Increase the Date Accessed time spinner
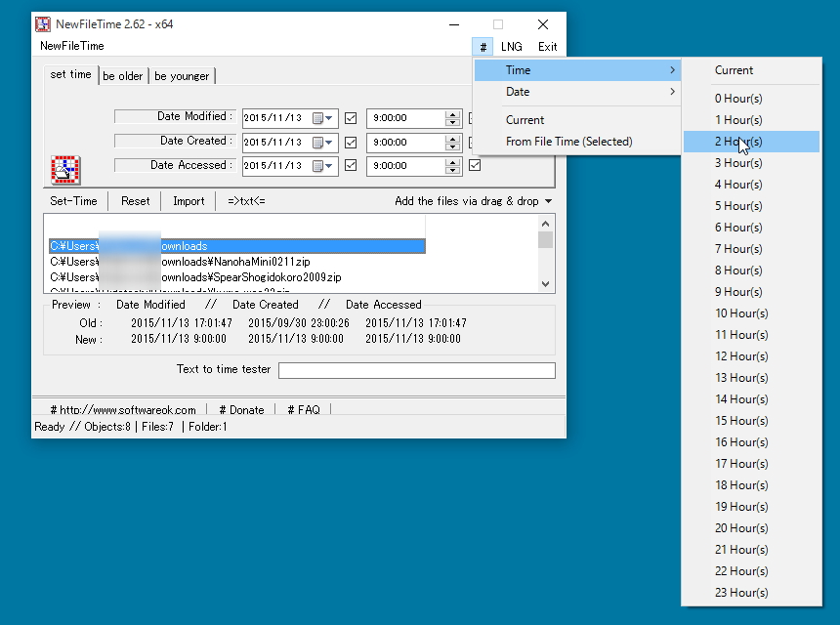Screen dimensions: 840x625 (452, 162)
